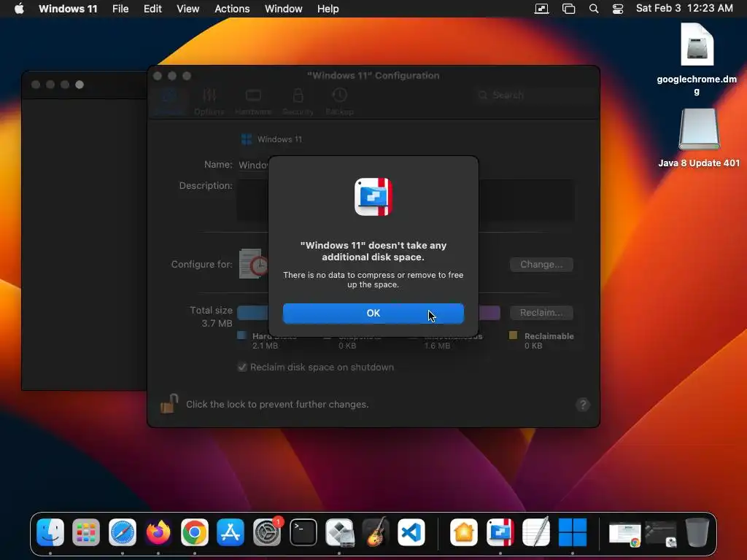Open the Backup tab in Configuration window
Screen dimensions: 747x560
[339, 101]
